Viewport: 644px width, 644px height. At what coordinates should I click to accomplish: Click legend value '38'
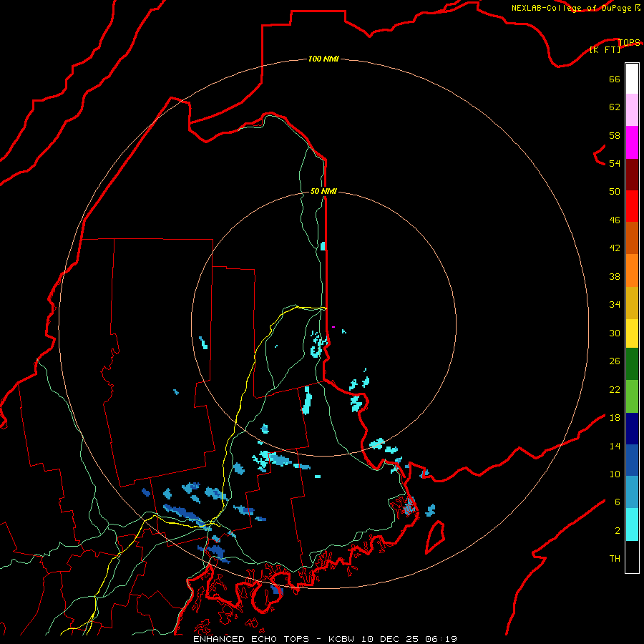click(615, 276)
